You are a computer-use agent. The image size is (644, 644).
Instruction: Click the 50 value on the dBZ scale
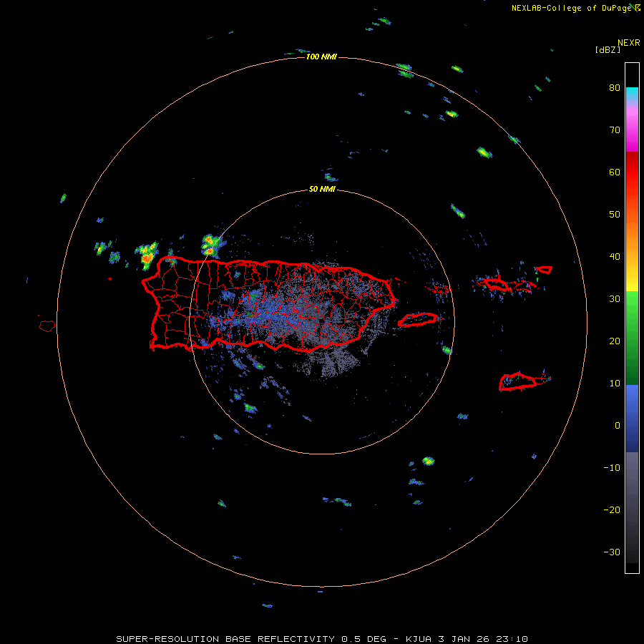tap(615, 215)
